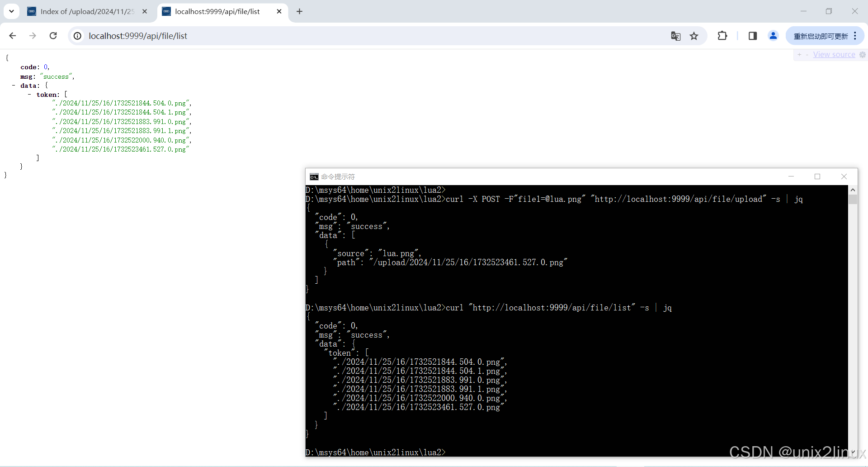
Task: Click the "success" msg value in browser
Action: [x=57, y=76]
